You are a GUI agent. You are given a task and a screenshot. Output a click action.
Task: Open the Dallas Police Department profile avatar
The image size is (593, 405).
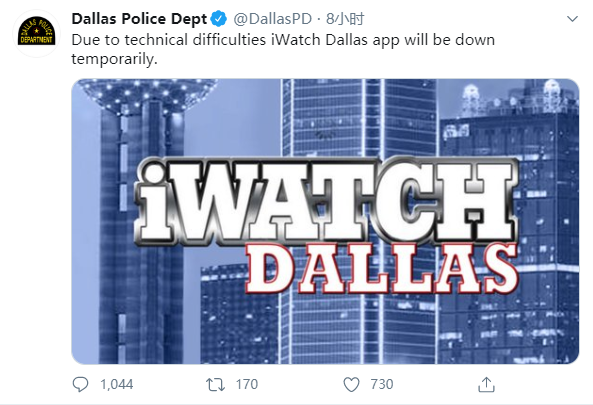(36, 33)
